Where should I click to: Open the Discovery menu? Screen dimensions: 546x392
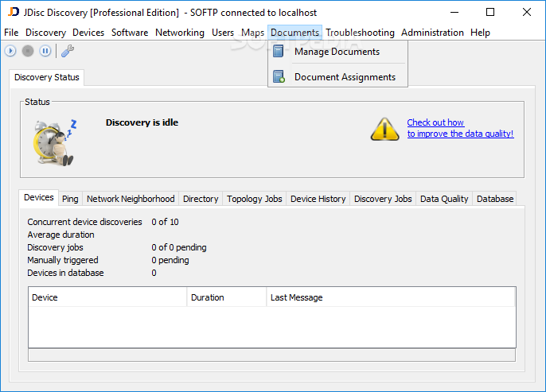point(45,33)
